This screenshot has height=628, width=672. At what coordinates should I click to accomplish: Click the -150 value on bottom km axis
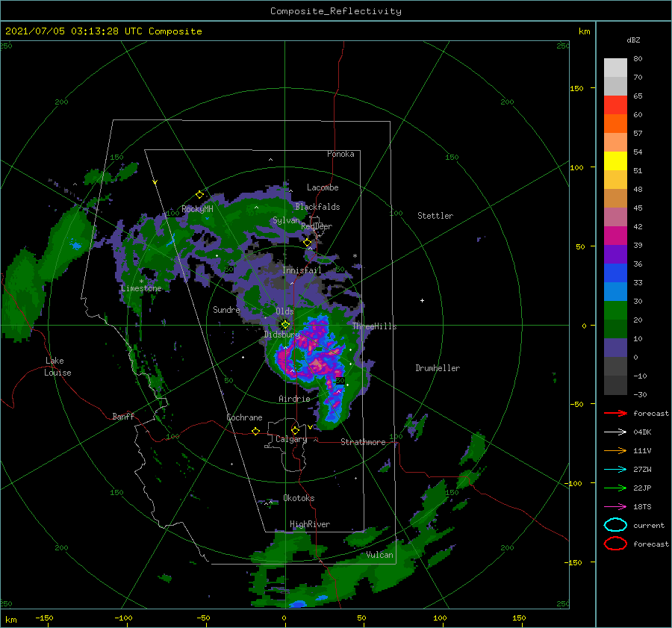click(44, 618)
